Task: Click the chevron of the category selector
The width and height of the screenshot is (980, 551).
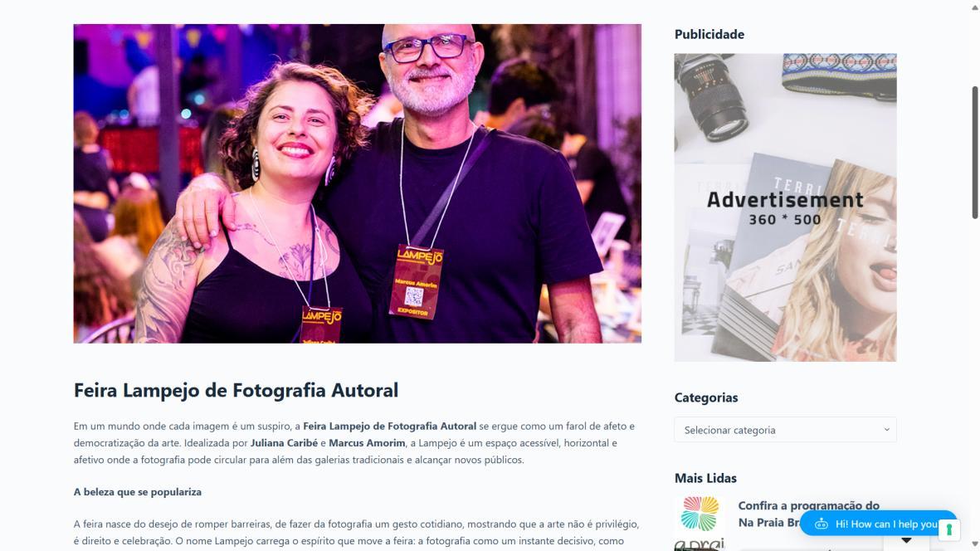Action: pos(886,430)
